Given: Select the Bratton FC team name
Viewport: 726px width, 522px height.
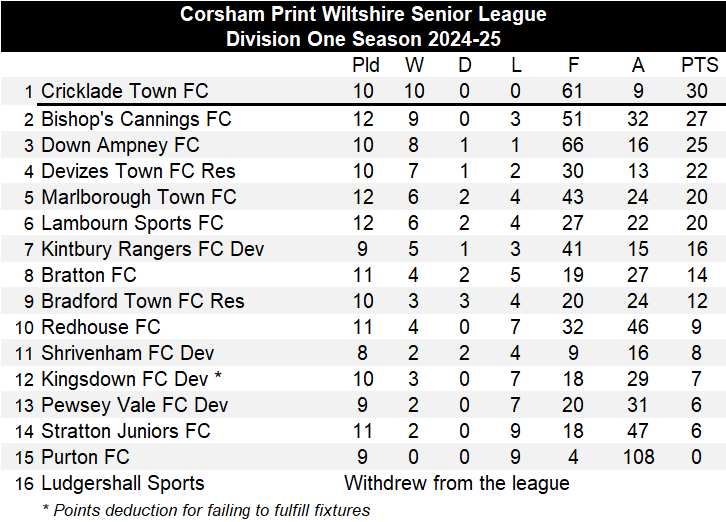Looking at the screenshot, I should [88, 275].
